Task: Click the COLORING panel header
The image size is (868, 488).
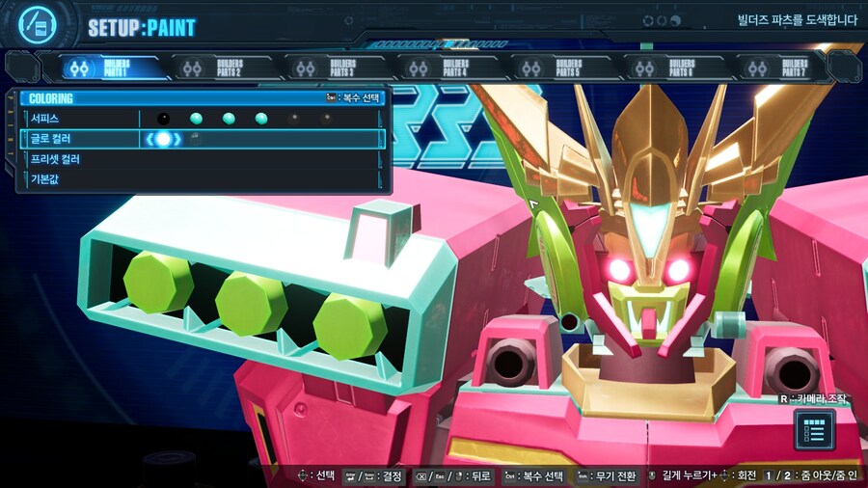Action: [203, 98]
